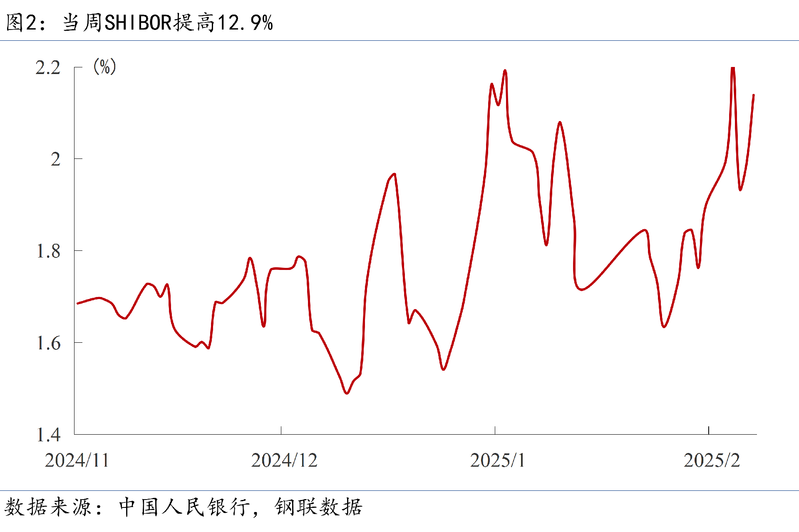Click the 1.8 y-axis label
The image size is (799, 532).
(x=48, y=251)
